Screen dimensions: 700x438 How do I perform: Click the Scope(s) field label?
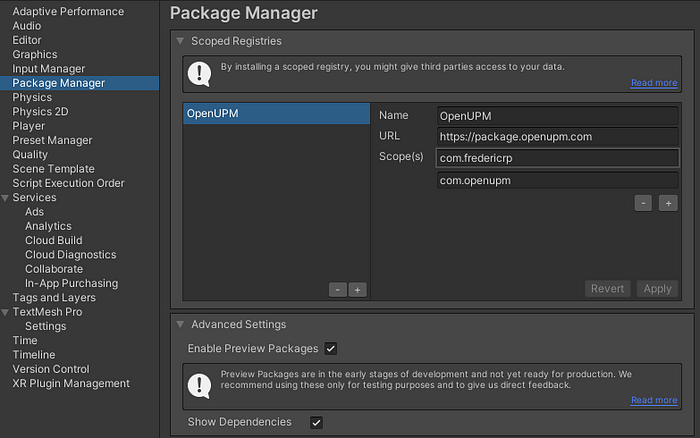[x=401, y=157]
